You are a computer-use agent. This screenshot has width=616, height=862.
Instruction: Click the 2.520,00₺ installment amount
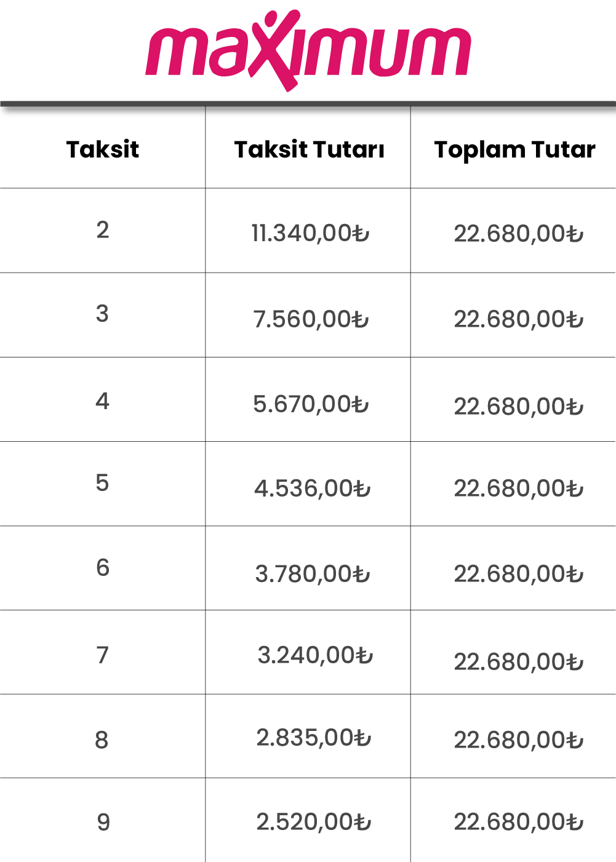[x=314, y=822]
